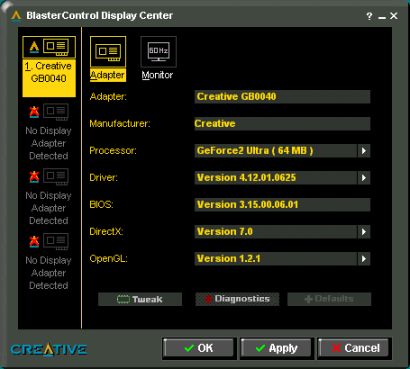Image resolution: width=410 pixels, height=369 pixels.
Task: Click the BIOS label
Action: (101, 204)
